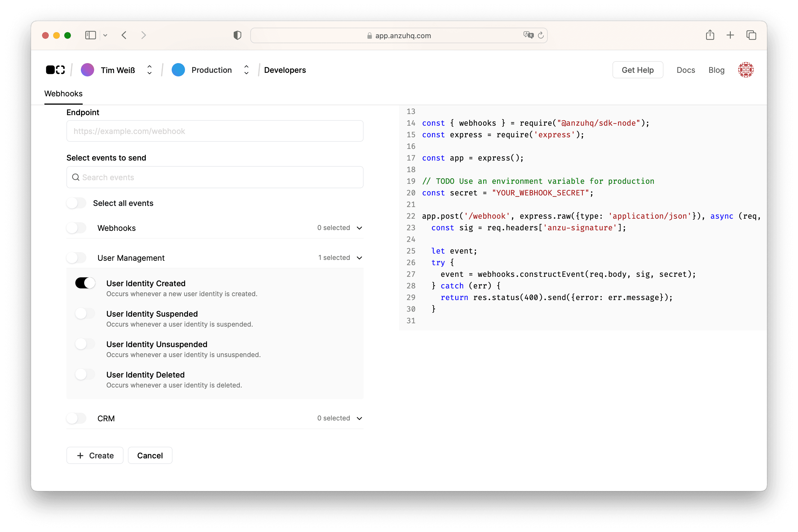Image resolution: width=798 pixels, height=532 pixels.
Task: Click the Cancel button
Action: pyautogui.click(x=150, y=455)
